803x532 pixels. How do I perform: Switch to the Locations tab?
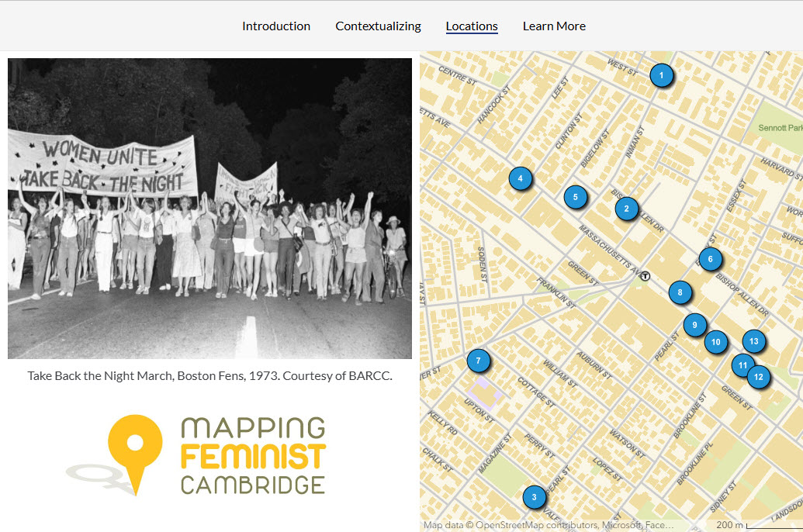[x=472, y=26]
